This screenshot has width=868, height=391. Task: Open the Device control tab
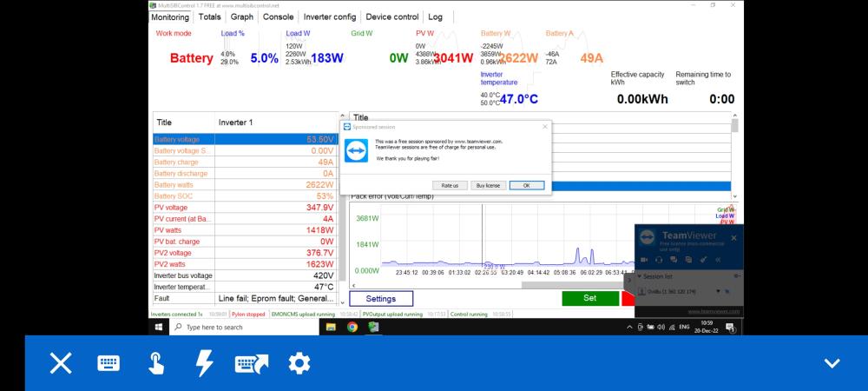pos(392,17)
